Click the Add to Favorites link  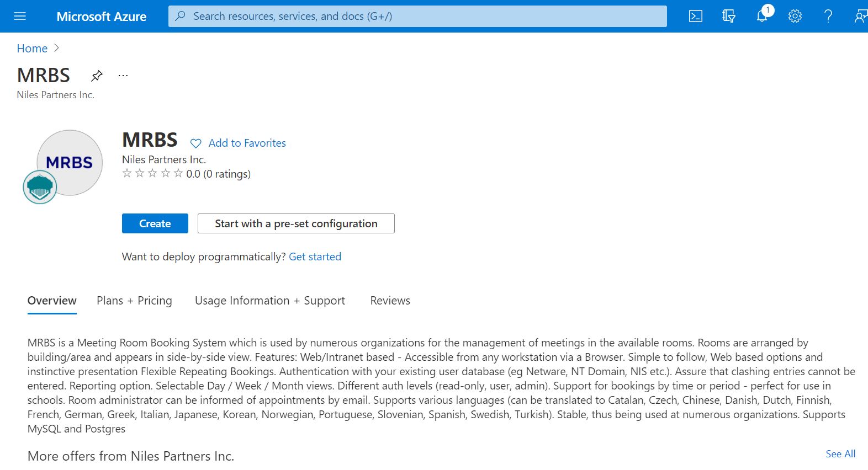pos(247,143)
